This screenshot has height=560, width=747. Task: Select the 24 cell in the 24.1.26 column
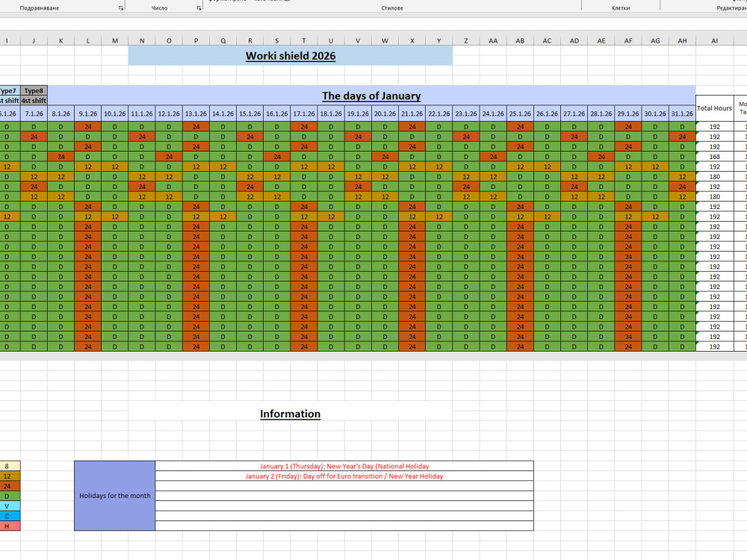tap(493, 157)
